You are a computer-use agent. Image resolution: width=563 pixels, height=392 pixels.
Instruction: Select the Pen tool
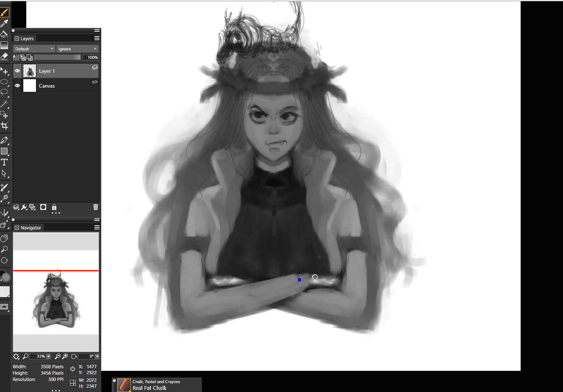click(5, 140)
